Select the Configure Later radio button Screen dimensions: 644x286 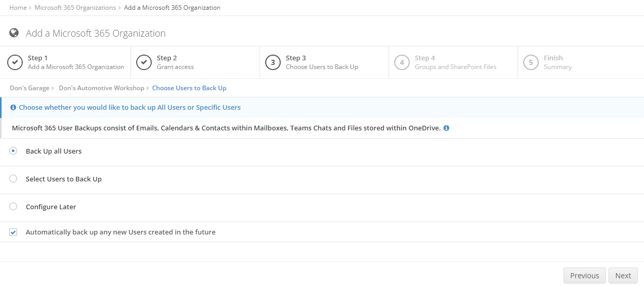(13, 207)
